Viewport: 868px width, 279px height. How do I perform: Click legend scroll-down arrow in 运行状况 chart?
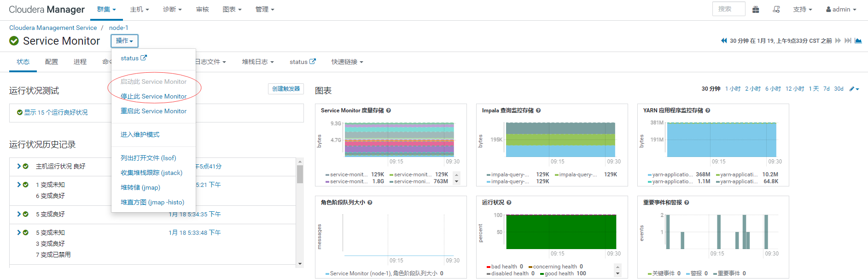click(x=618, y=273)
